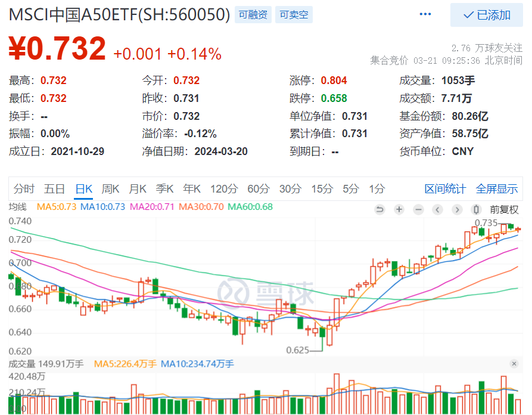Click the 成立日 2021-10-29 date
This screenshot has height=415, width=532.
(x=77, y=151)
